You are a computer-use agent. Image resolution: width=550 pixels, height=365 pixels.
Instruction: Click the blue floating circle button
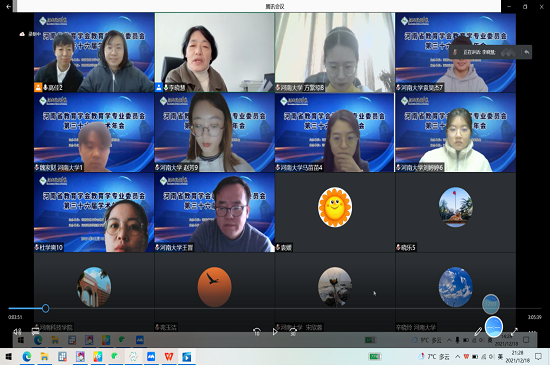point(494,327)
